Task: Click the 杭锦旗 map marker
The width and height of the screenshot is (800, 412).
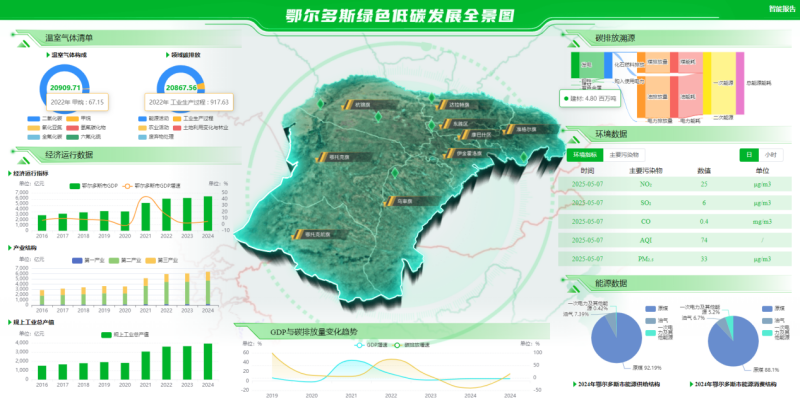Action: coord(360,104)
